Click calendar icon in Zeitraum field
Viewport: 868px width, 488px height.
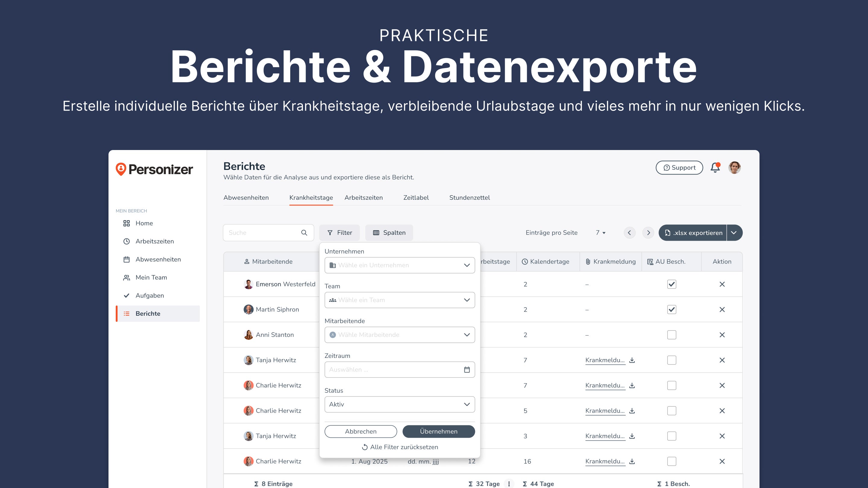tap(467, 369)
